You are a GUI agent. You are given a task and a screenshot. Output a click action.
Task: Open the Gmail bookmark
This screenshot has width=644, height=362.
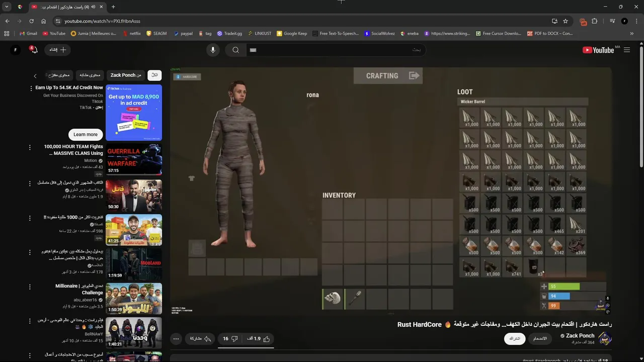click(28, 34)
